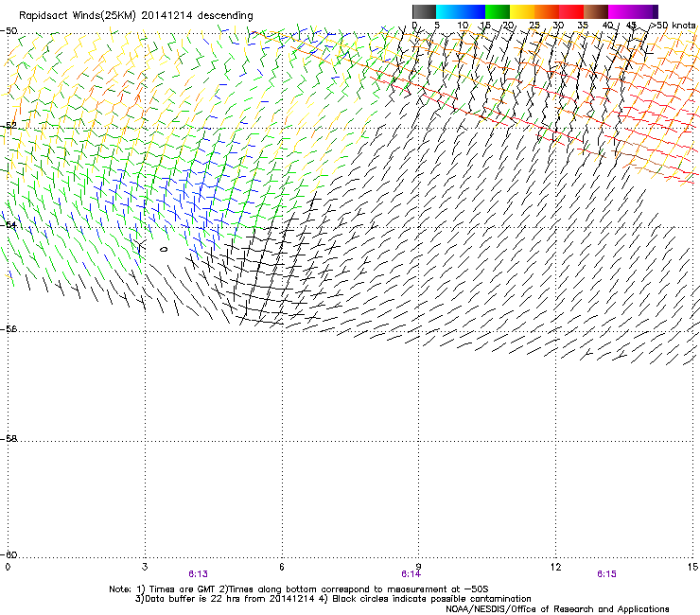Click the -50 latitude axis label
Image resolution: width=700 pixels, height=615 pixels.
(9, 31)
